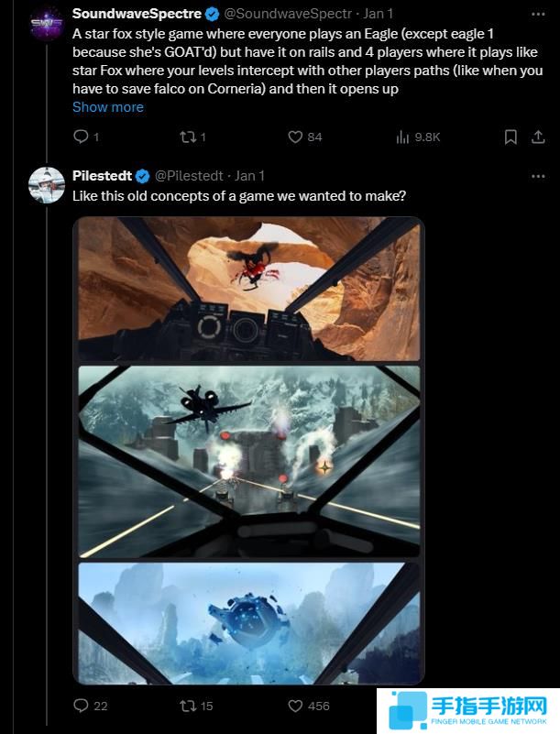Click the SoundwaveSpectre display name
This screenshot has width=560, height=734.
tap(136, 14)
